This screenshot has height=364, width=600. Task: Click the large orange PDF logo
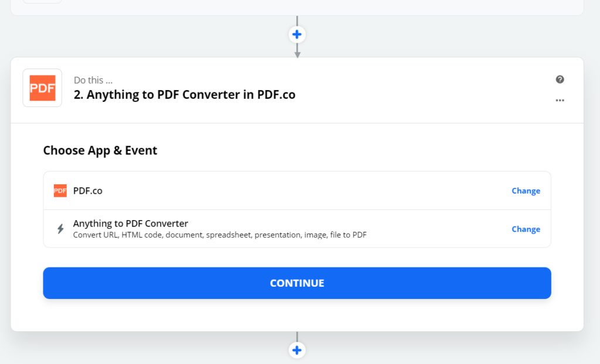point(42,88)
